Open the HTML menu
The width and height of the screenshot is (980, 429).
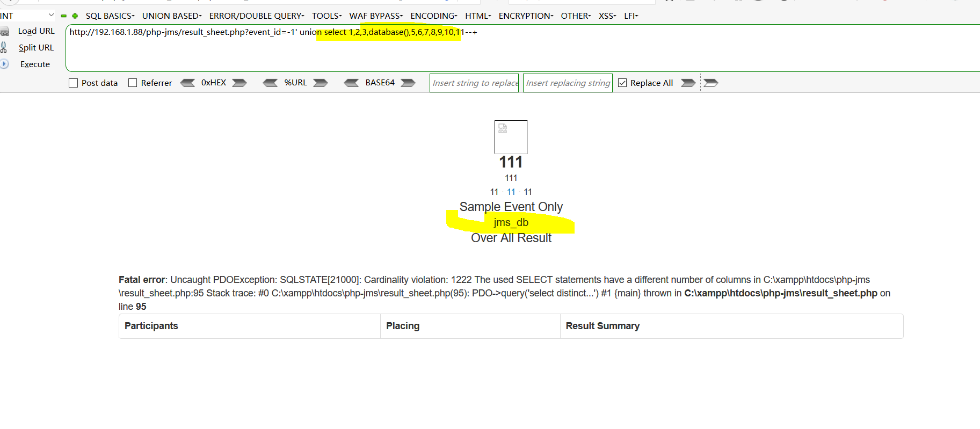(478, 16)
